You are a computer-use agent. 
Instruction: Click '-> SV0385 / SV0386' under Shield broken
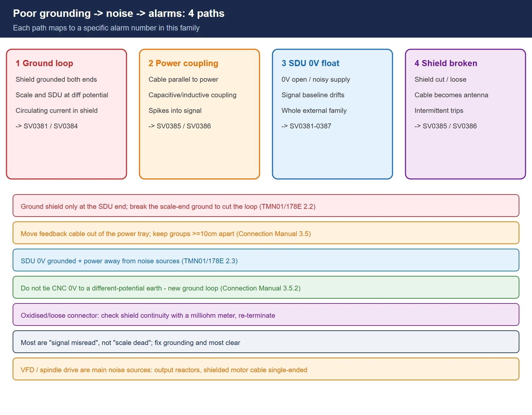pyautogui.click(x=446, y=126)
